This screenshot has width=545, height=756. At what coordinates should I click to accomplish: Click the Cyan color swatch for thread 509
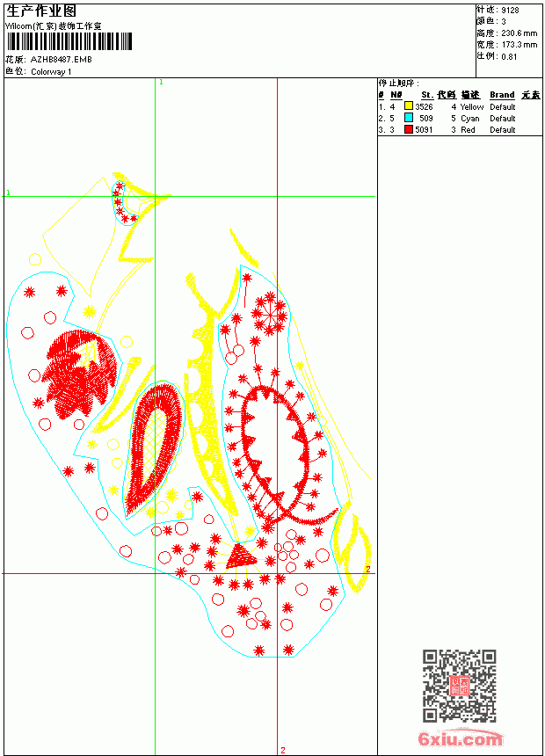pyautogui.click(x=409, y=118)
